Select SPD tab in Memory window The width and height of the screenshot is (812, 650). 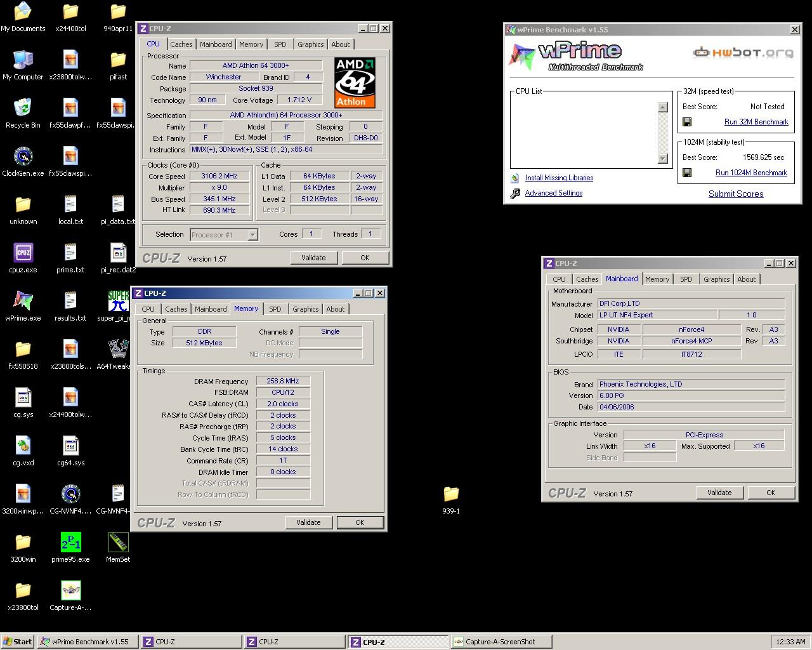pyautogui.click(x=275, y=309)
